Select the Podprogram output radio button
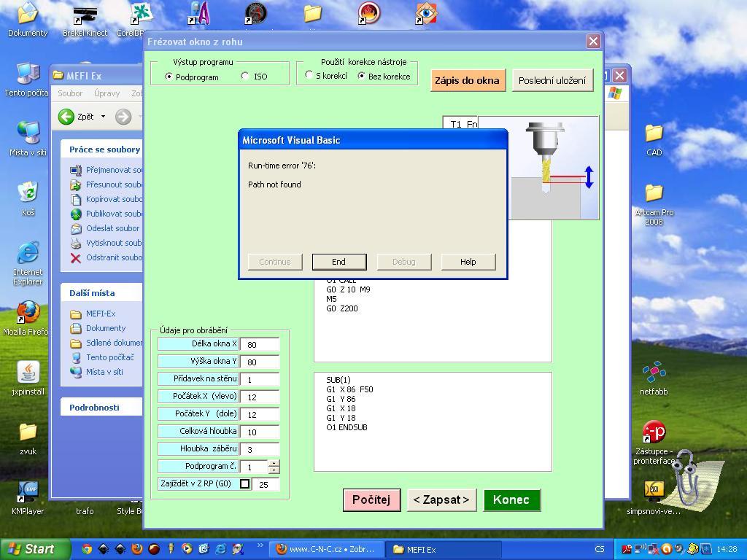The image size is (747, 560). pos(169,77)
